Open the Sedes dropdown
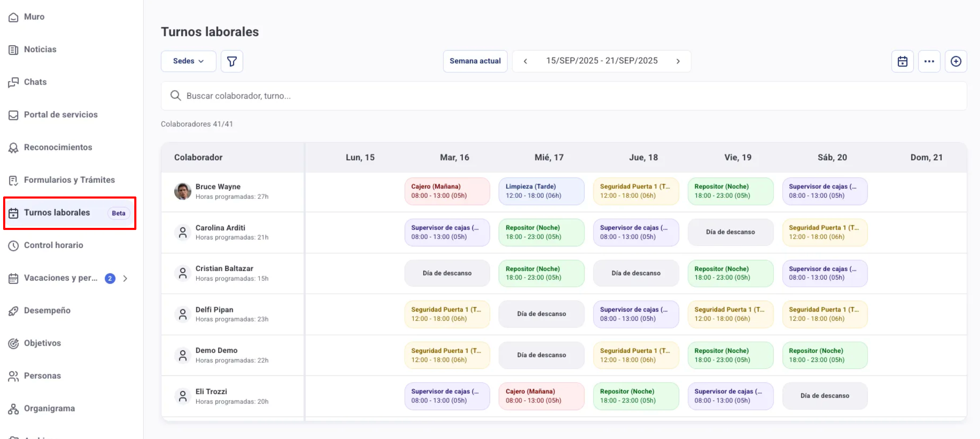The height and width of the screenshot is (439, 980). [188, 61]
